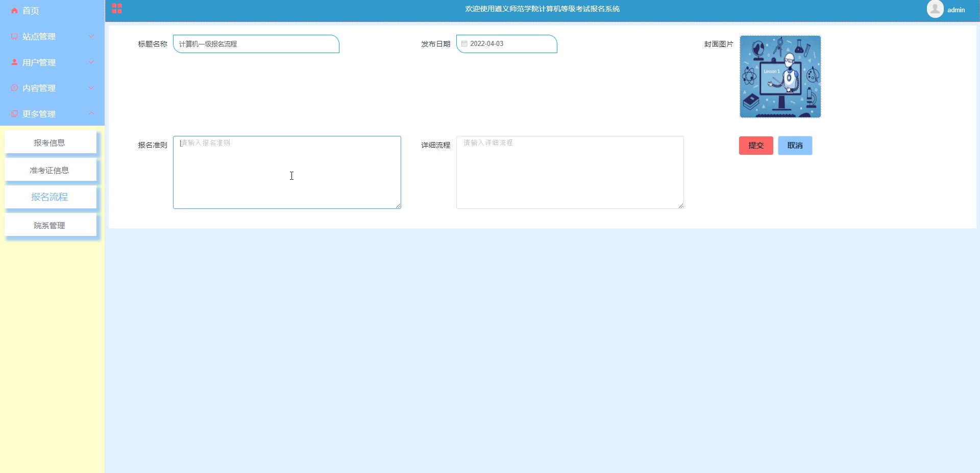This screenshot has width=980, height=473.
Task: Click the 报名准则 textarea resize handle
Action: pos(398,205)
